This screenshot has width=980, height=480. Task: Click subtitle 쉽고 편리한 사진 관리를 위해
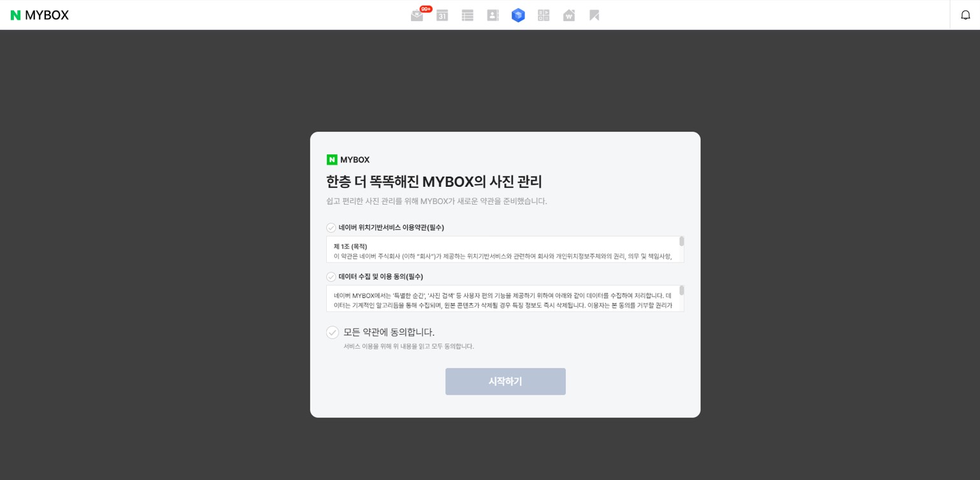click(x=436, y=201)
